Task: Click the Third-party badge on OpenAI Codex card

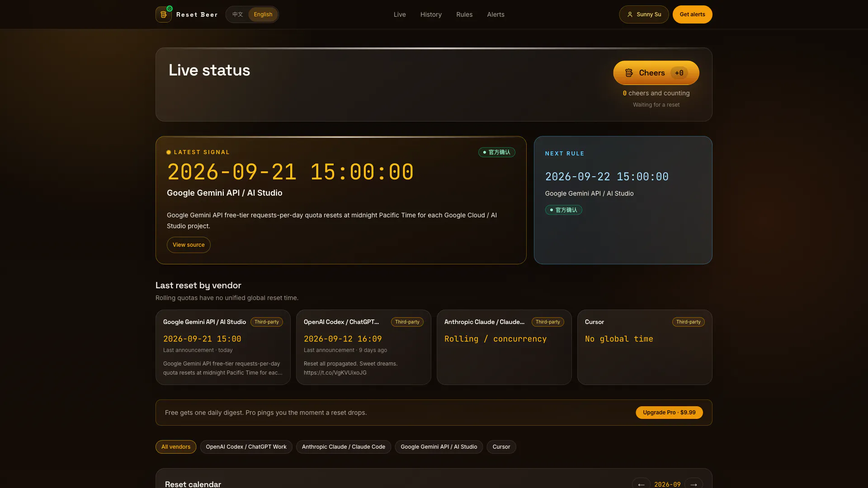Action: click(x=407, y=322)
